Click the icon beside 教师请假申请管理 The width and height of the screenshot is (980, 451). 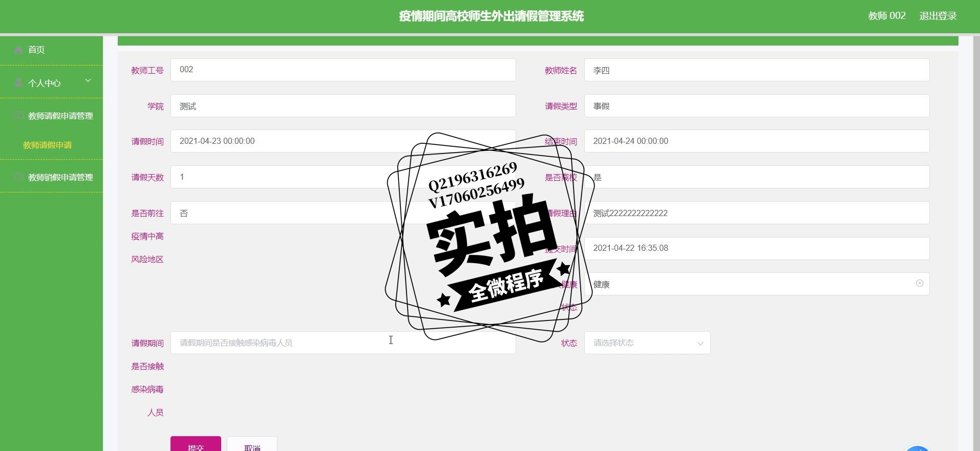point(18,115)
